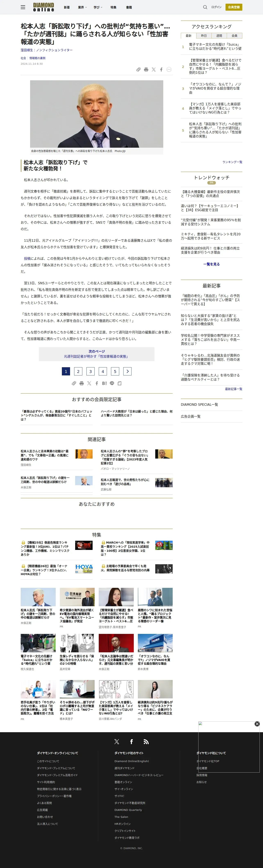Open related article 松本人志さんと吉本興業の初動は最悪

[x=44, y=455]
